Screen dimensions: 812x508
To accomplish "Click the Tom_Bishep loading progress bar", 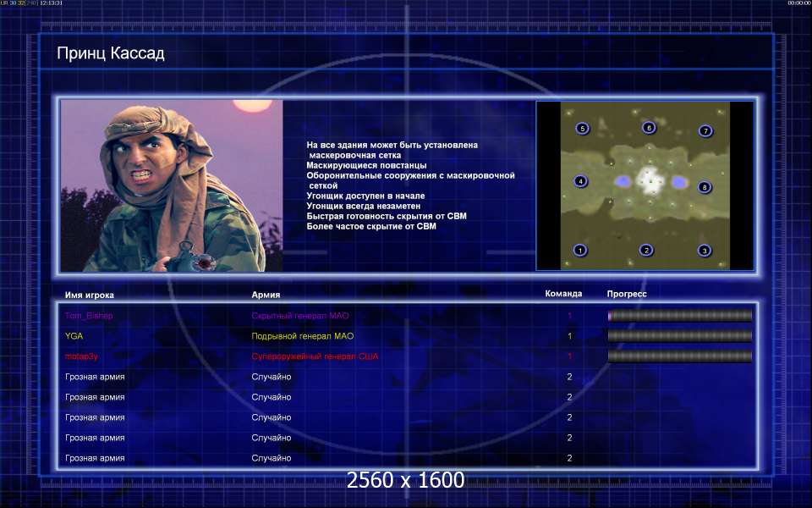I will [679, 316].
